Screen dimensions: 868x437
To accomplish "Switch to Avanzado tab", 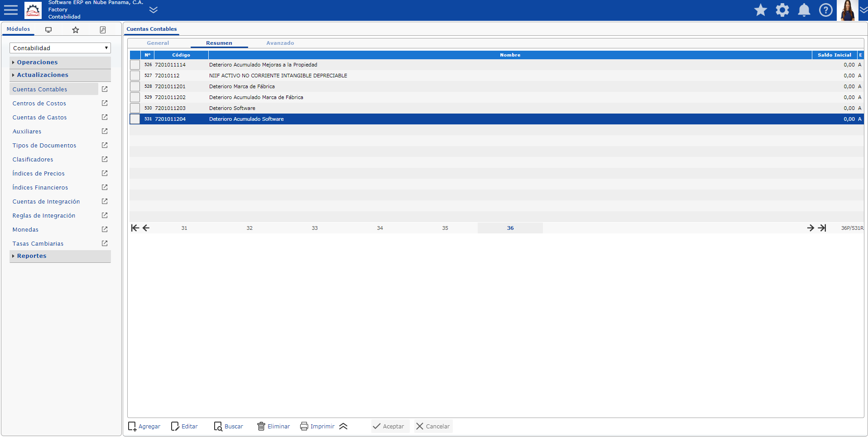I will pyautogui.click(x=280, y=43).
